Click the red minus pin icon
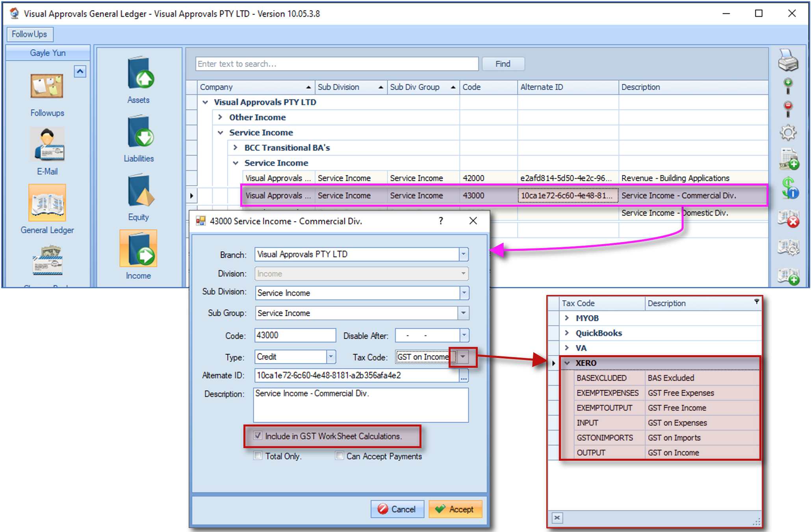This screenshot has width=811, height=532. pyautogui.click(x=788, y=109)
